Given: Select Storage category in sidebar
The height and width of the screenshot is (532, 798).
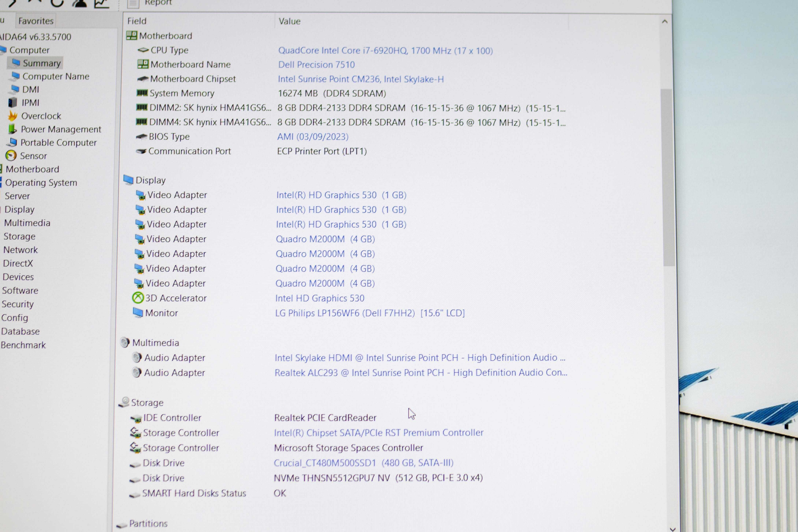Looking at the screenshot, I should point(19,236).
